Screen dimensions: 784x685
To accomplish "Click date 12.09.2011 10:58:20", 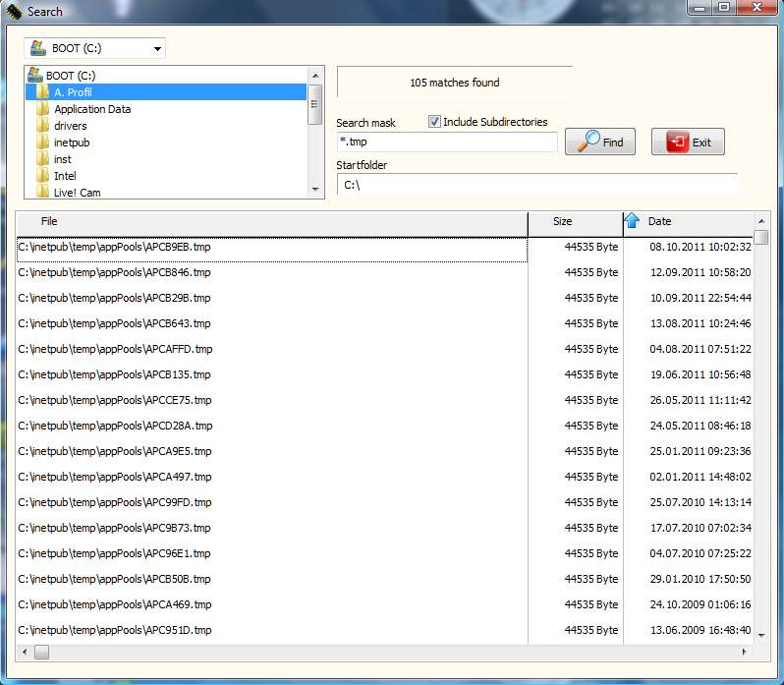I will [x=700, y=272].
